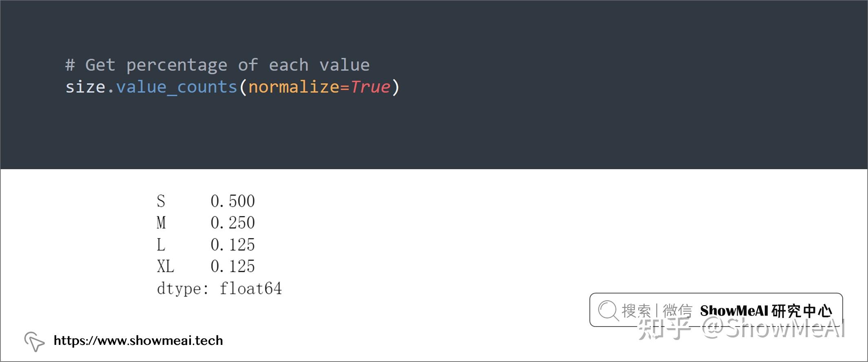The width and height of the screenshot is (868, 362).
Task: Click the M row value 0.250
Action: [x=232, y=223]
